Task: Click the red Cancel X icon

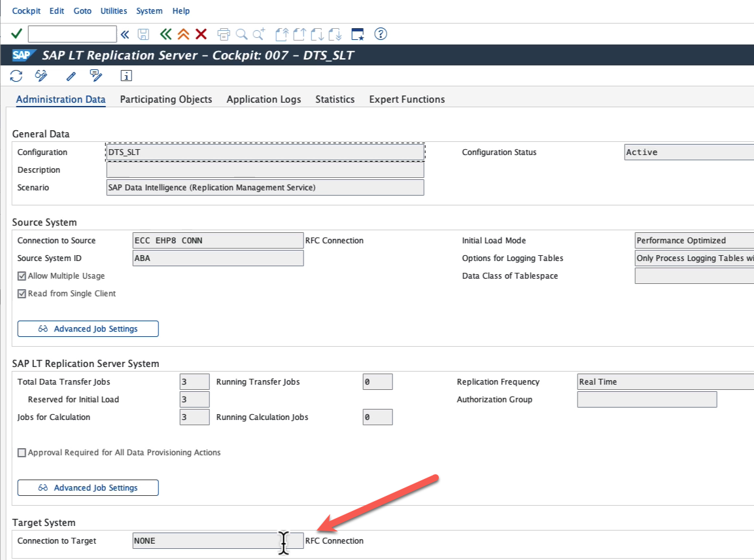Action: pyautogui.click(x=201, y=34)
